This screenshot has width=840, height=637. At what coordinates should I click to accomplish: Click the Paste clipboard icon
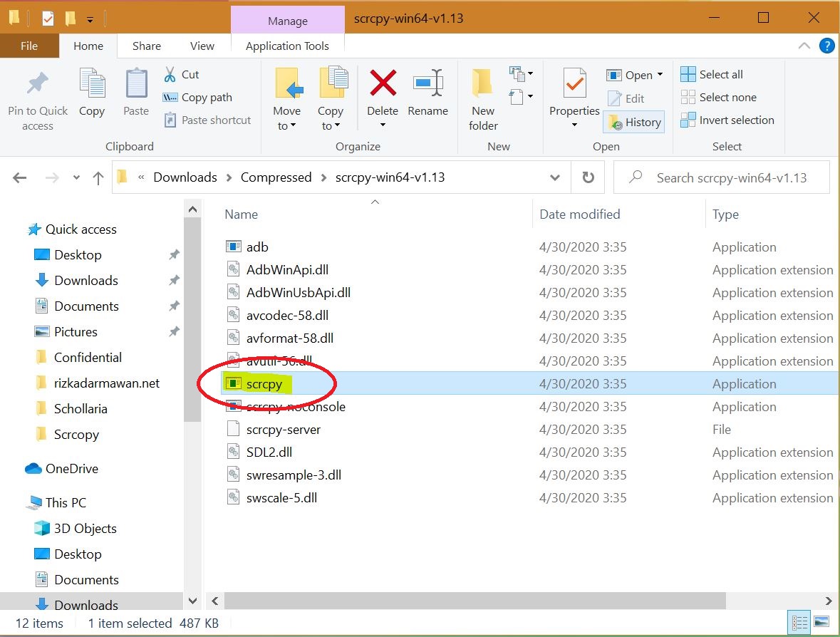coord(136,83)
